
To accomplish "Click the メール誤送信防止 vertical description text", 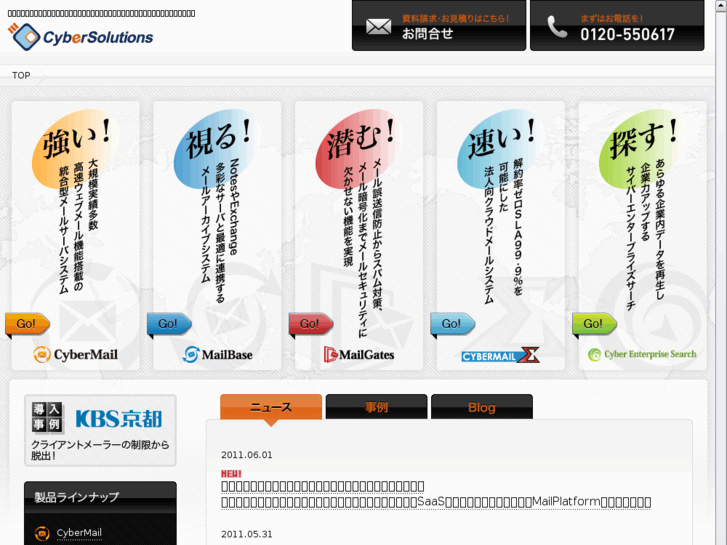I will tap(376, 234).
